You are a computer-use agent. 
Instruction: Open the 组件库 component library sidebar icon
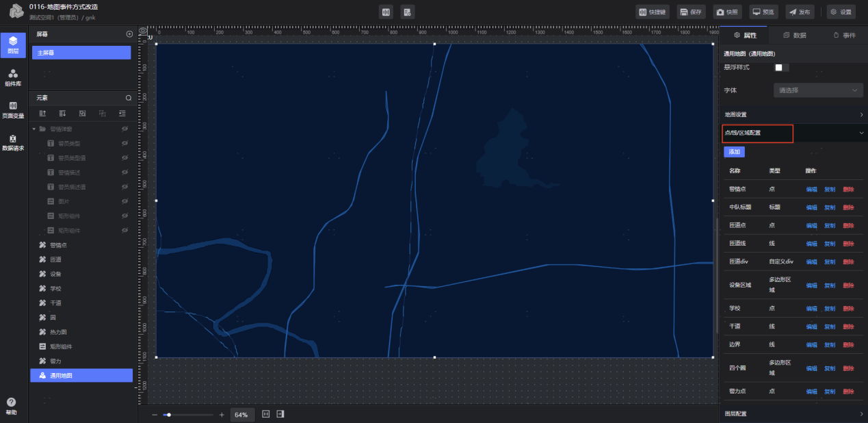click(x=13, y=77)
